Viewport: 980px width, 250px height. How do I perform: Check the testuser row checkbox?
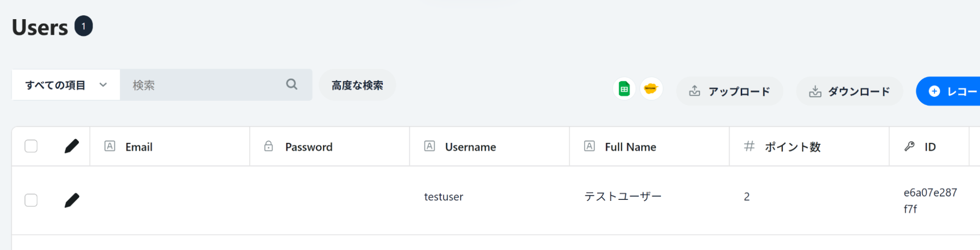[x=31, y=200]
